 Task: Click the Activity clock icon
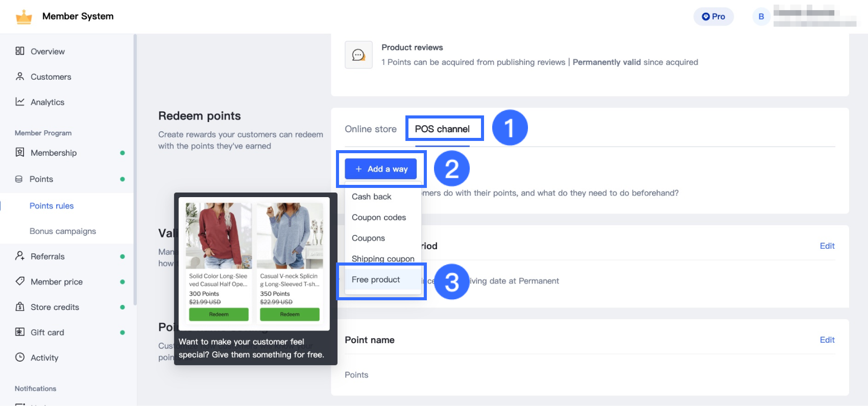pyautogui.click(x=20, y=357)
